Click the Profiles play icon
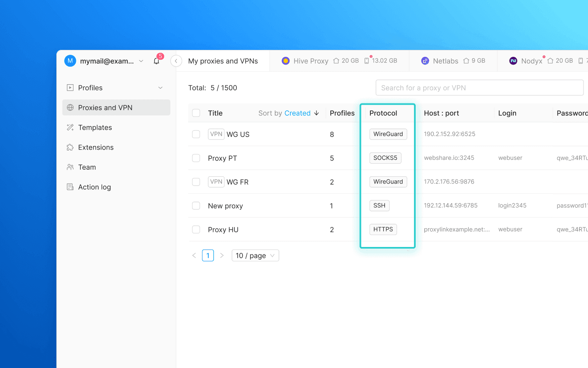588x368 pixels. (x=70, y=88)
